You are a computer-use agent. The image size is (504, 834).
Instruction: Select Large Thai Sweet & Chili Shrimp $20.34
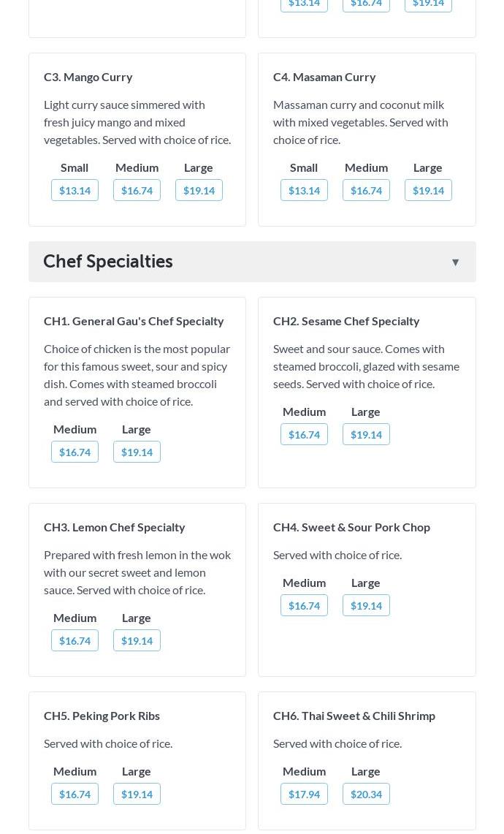[x=366, y=794]
